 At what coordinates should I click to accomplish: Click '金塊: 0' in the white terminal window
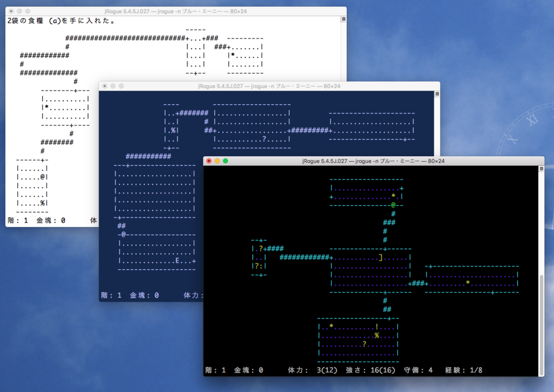tap(51, 221)
